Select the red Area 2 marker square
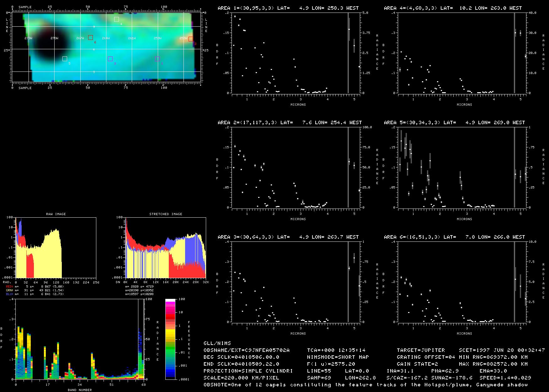The image size is (549, 392). point(191,39)
